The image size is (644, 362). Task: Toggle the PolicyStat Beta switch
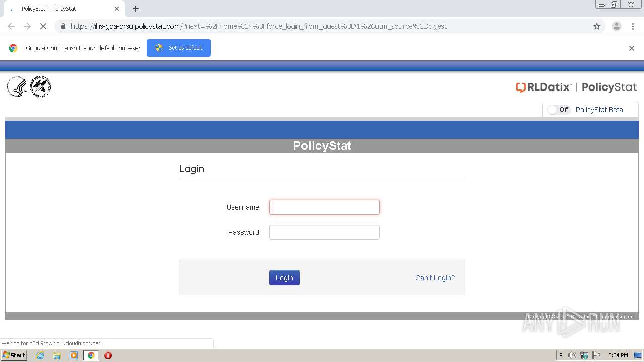[558, 110]
